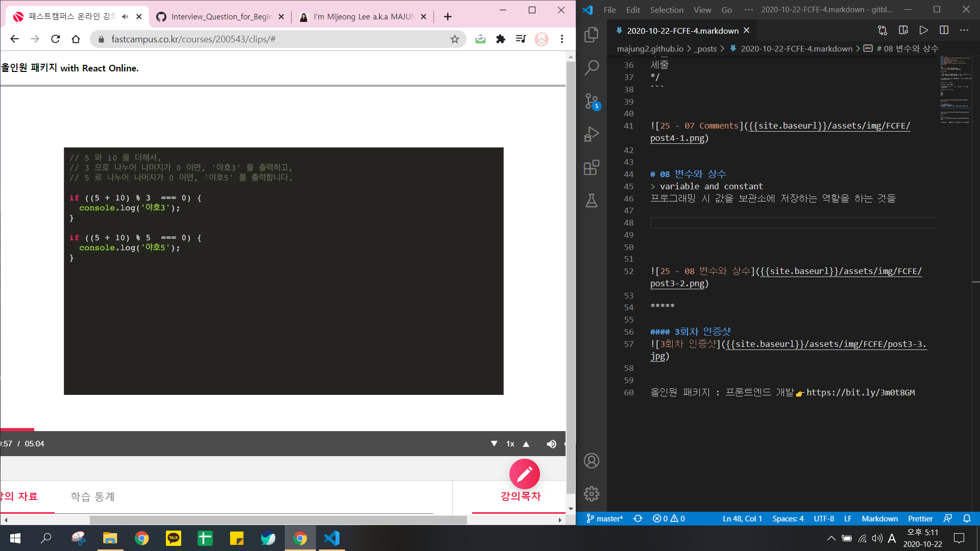Switch to I'm Mijeong Lee Chrome tab

pyautogui.click(x=363, y=17)
